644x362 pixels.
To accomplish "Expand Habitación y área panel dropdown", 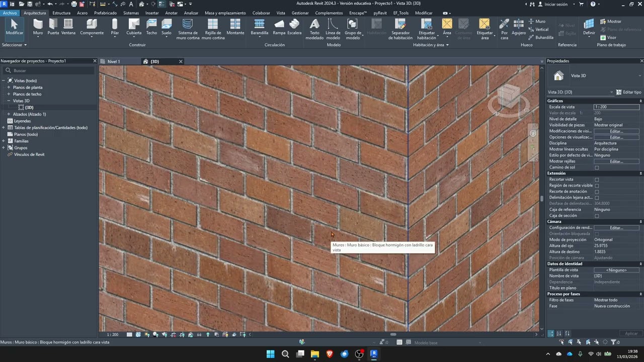I will tap(431, 45).
